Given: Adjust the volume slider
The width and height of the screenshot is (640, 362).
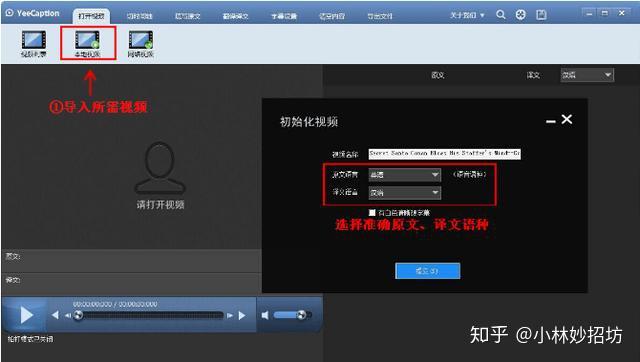Looking at the screenshot, I should tap(293, 315).
